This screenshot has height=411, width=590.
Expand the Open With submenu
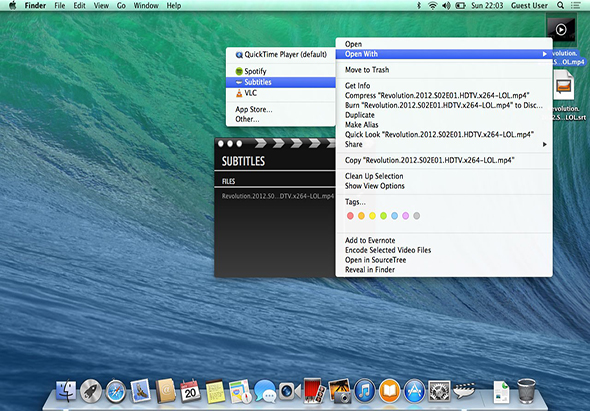pos(444,54)
